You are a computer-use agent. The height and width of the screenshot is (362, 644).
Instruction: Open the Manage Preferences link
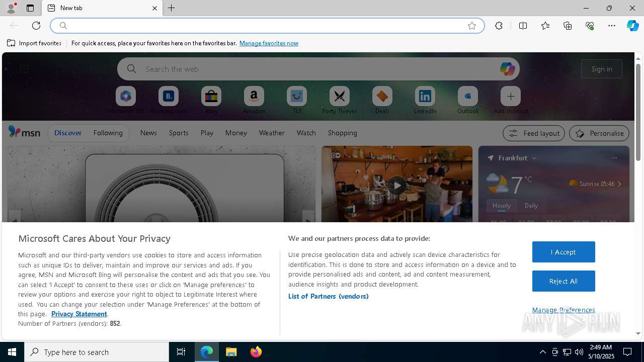coord(563,310)
